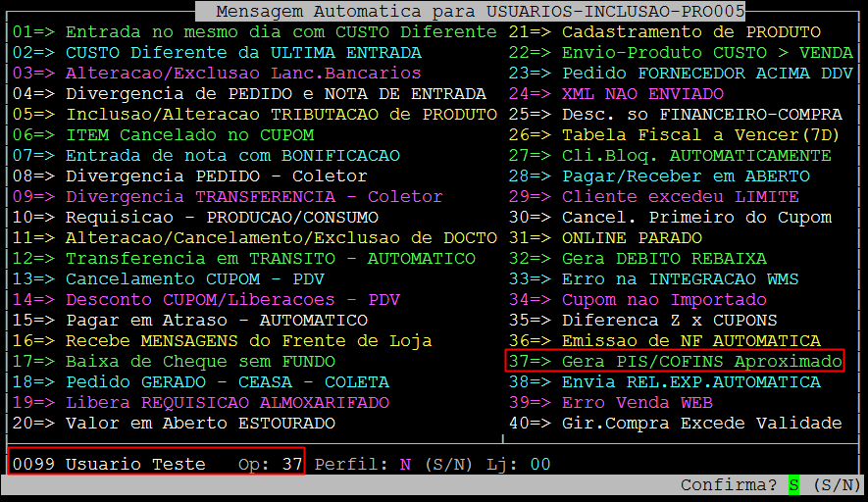Select option 01 Entrada no mesmo dia
Viewport: 868px width, 502px height.
click(x=255, y=32)
